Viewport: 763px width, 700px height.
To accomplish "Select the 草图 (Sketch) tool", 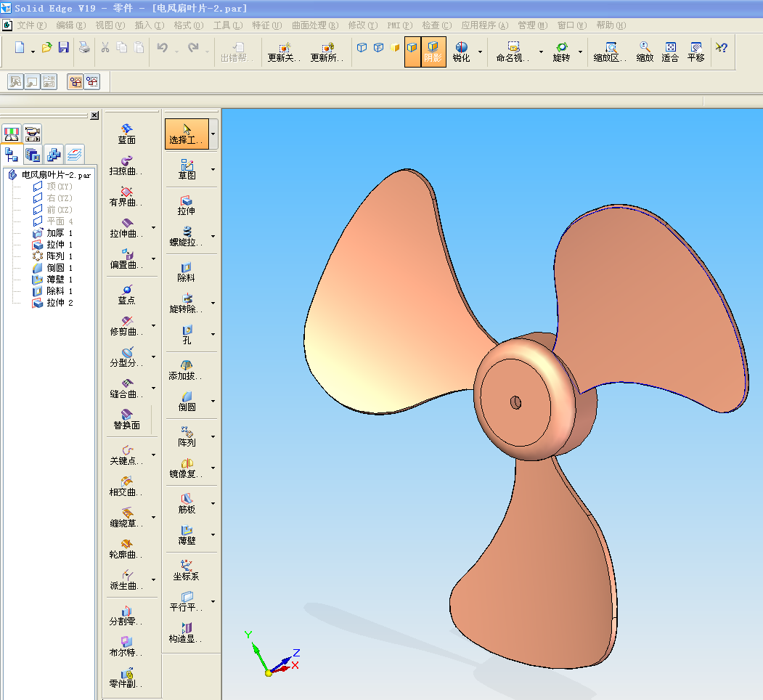I will (x=187, y=169).
